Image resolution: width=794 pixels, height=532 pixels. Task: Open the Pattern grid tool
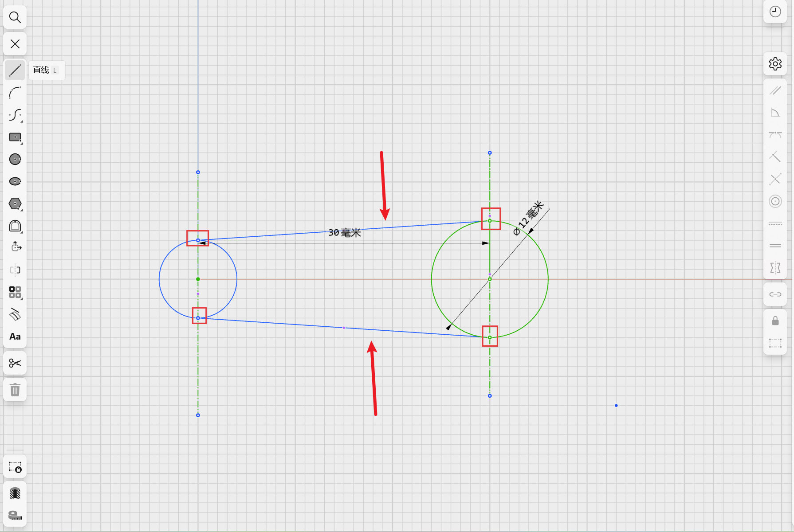tap(15, 292)
